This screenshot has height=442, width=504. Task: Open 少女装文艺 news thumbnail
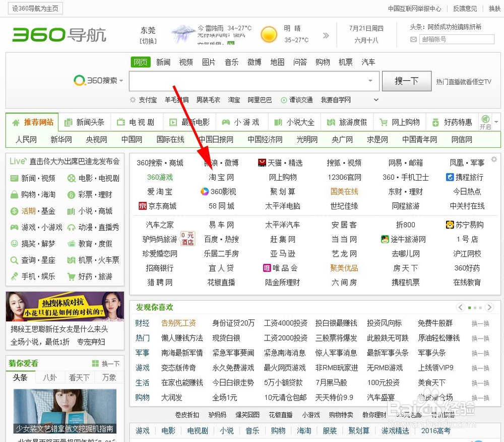point(65,411)
